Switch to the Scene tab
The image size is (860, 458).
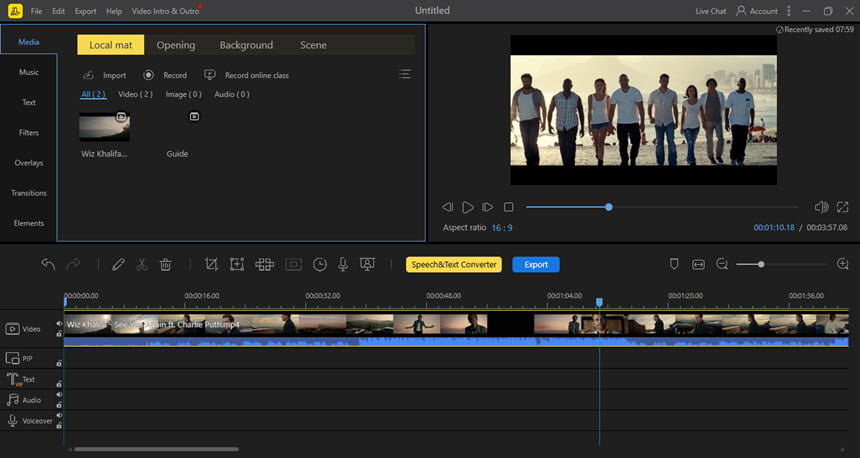click(x=313, y=45)
